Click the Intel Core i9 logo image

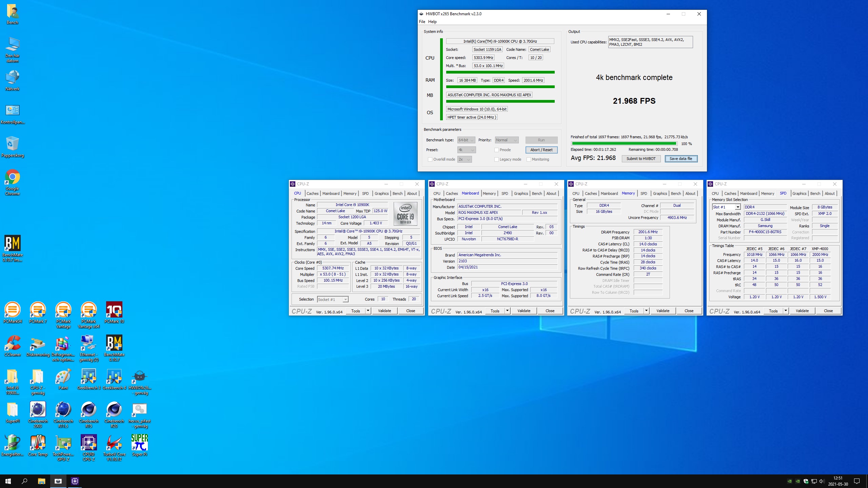point(405,214)
